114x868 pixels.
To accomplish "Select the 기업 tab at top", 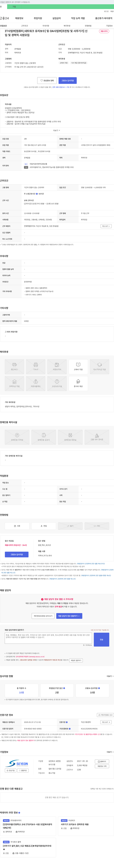I will tap(14, 7).
